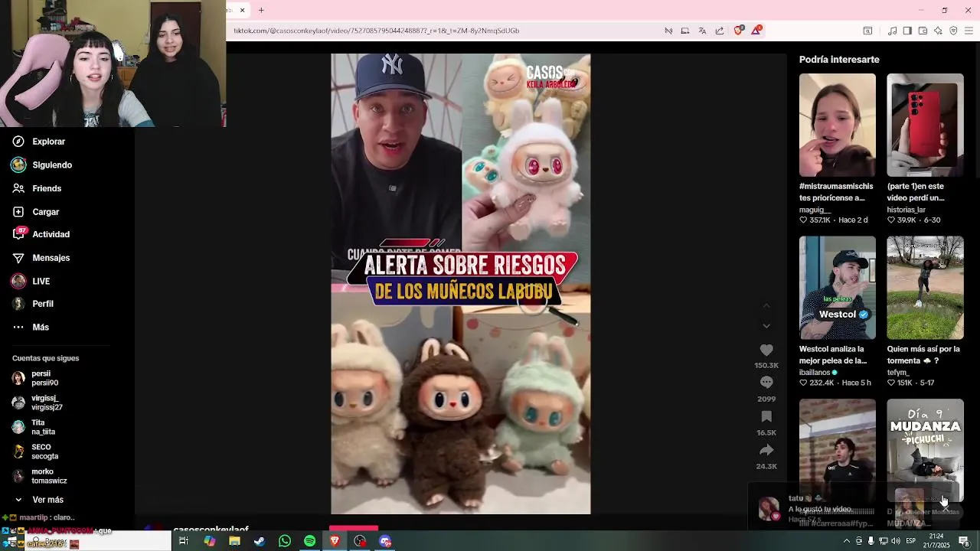
Task: Open the Brave Rewards triangle icon
Action: [x=756, y=31]
